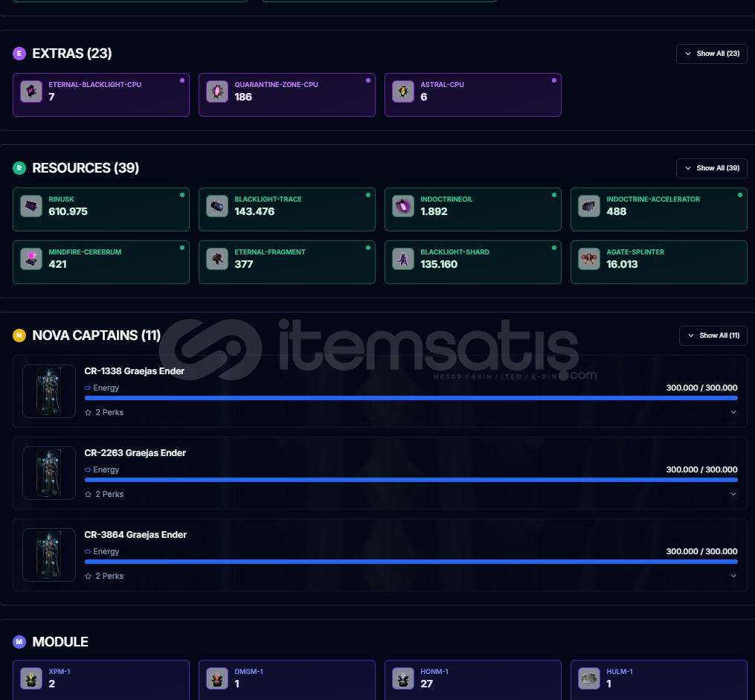Click the Indoctrineoil value 1.892
The image size is (755, 700).
(434, 211)
